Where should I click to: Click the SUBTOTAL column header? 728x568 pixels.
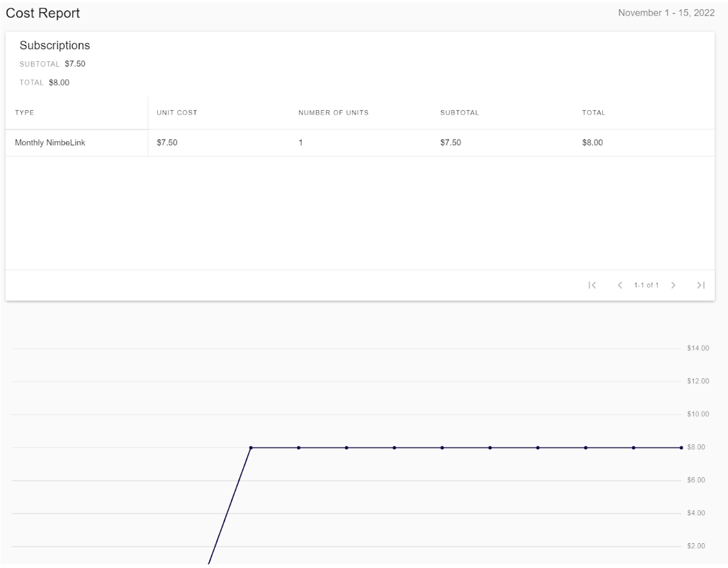click(x=459, y=113)
